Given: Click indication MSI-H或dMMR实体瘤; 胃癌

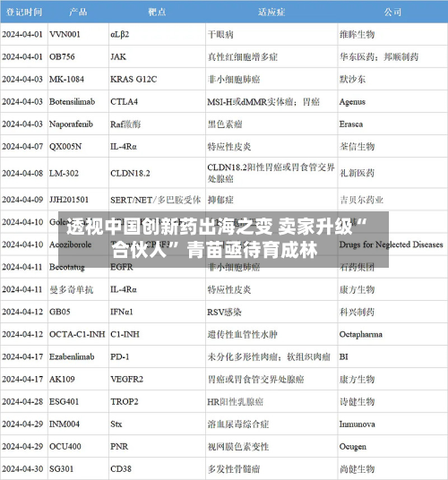Looking at the screenshot, I should tap(263, 101).
